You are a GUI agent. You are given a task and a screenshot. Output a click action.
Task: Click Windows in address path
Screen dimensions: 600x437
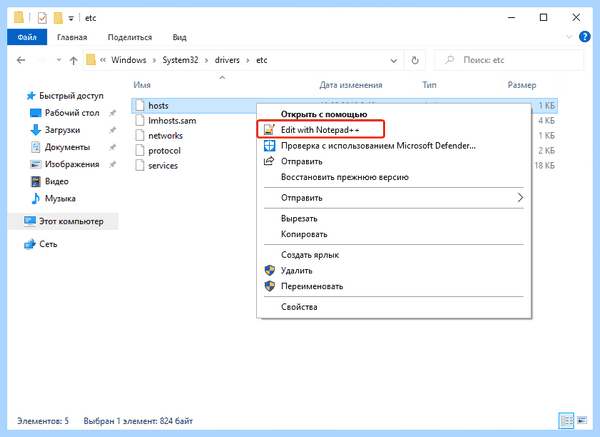pyautogui.click(x=129, y=60)
